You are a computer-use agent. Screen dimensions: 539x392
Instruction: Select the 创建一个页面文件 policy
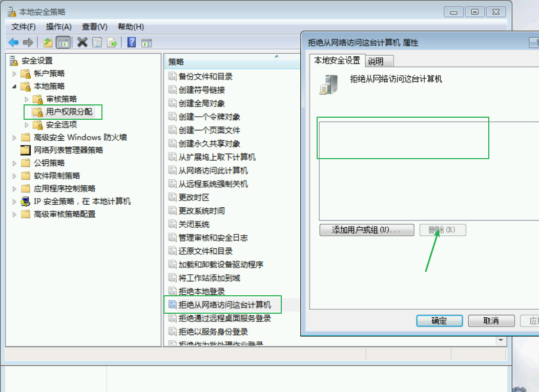210,130
